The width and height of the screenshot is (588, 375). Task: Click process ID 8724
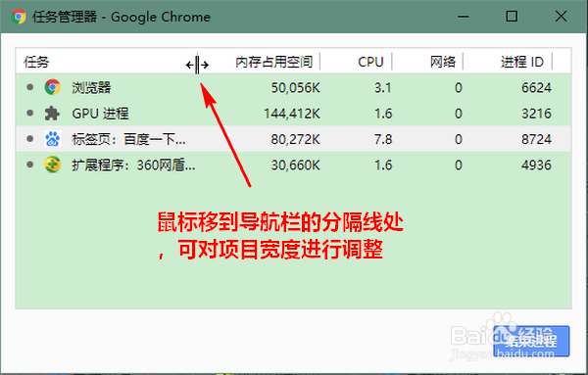coord(536,139)
